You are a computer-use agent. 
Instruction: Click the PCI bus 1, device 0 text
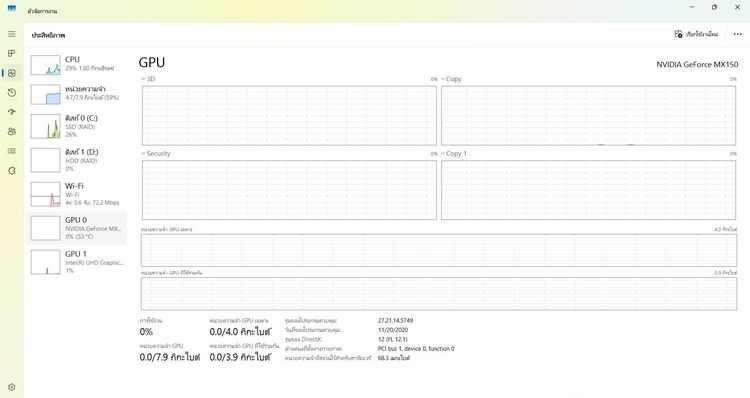point(416,349)
